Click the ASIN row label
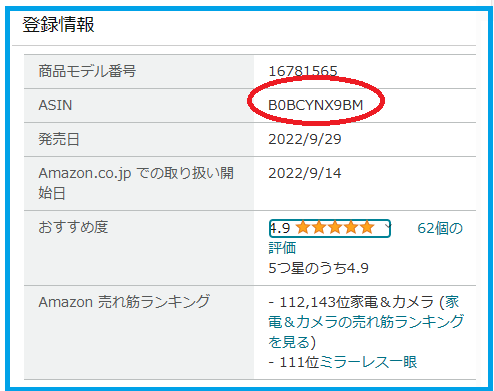This screenshot has height=391, width=494. pos(55,105)
